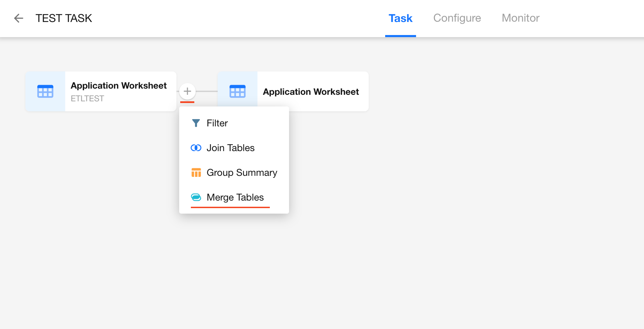The width and height of the screenshot is (644, 329).
Task: Select Merge Tables menu entry
Action: (235, 197)
